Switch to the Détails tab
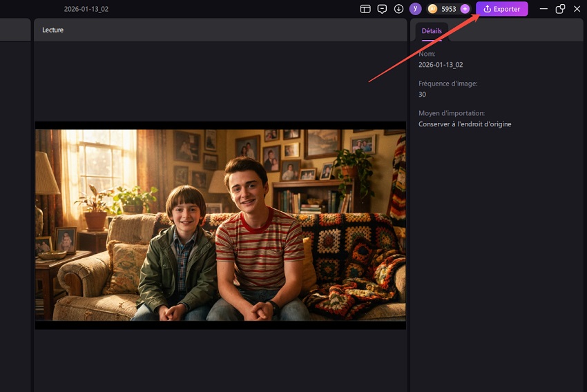 click(432, 31)
